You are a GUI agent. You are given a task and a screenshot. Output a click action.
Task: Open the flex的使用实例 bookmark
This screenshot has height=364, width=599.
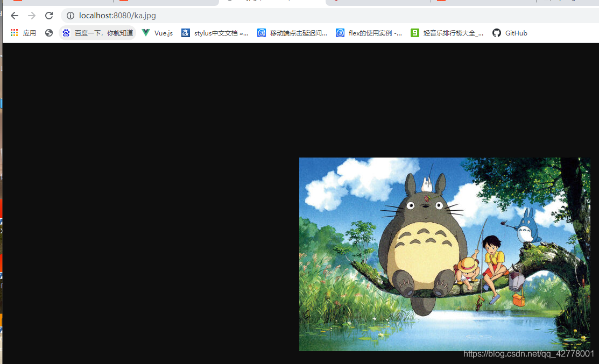click(369, 33)
